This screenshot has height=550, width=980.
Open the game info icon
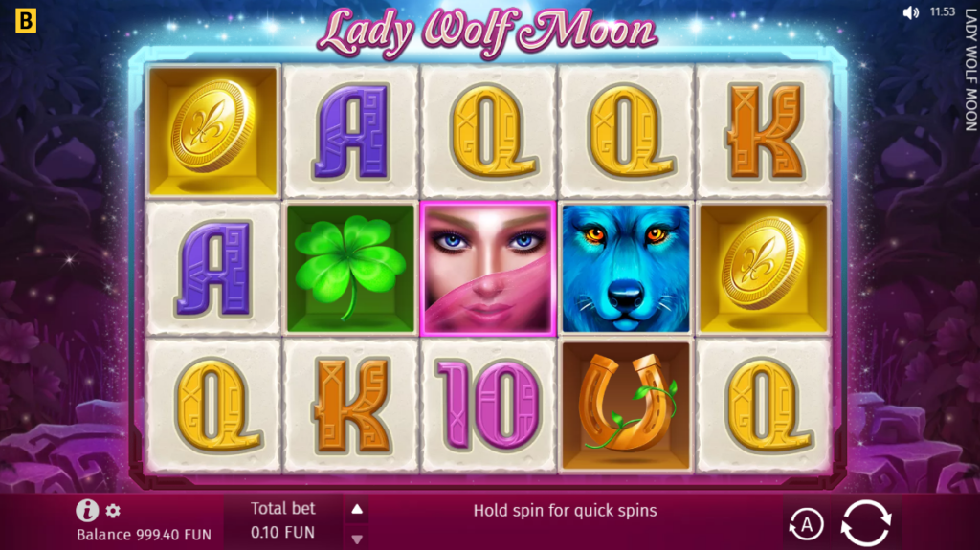click(x=87, y=511)
